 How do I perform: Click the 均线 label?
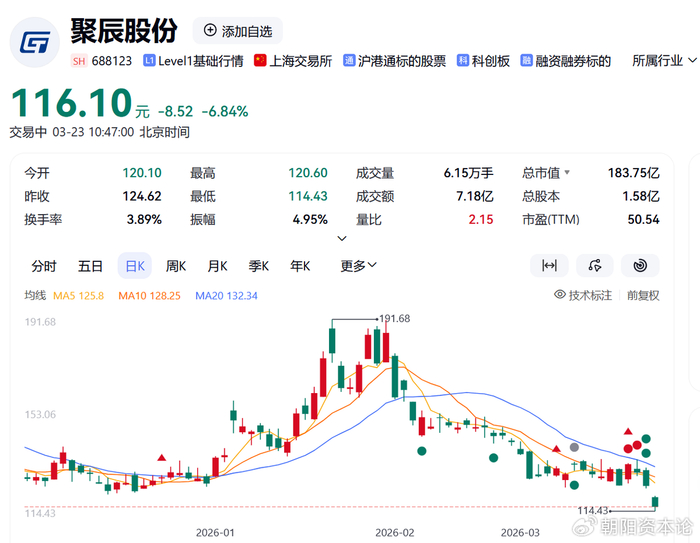click(x=35, y=295)
